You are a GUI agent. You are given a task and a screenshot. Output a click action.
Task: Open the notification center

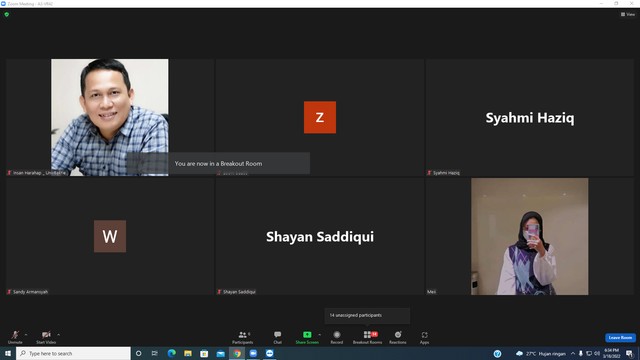[630, 354]
